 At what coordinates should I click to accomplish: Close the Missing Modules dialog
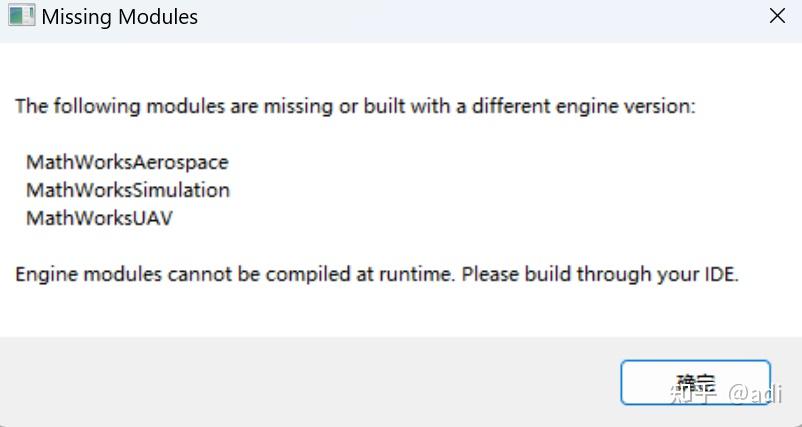click(x=776, y=17)
